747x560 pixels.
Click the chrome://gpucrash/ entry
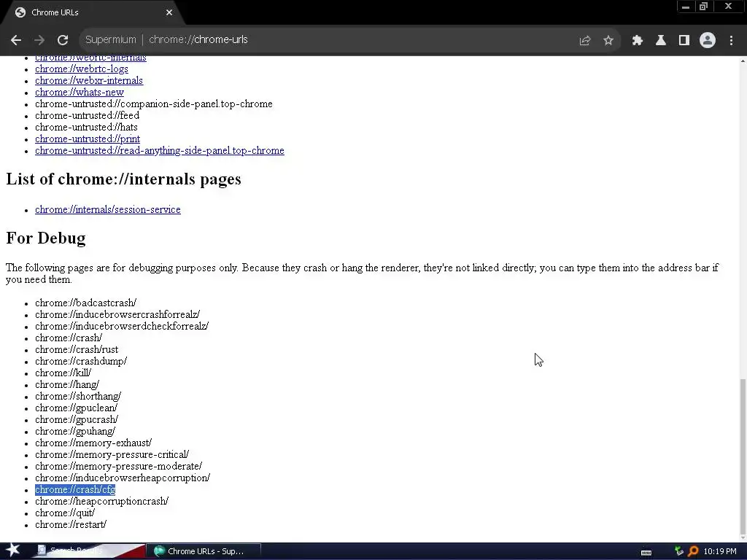[77, 419]
